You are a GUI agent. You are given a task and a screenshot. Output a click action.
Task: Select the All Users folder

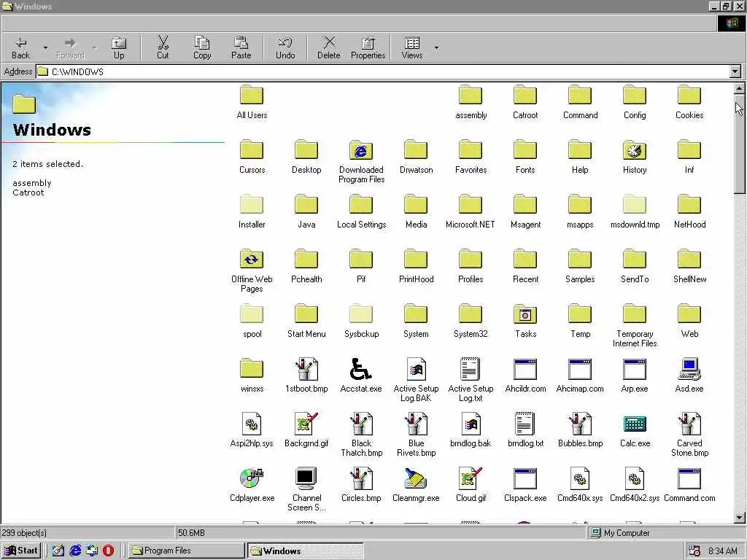252,102
